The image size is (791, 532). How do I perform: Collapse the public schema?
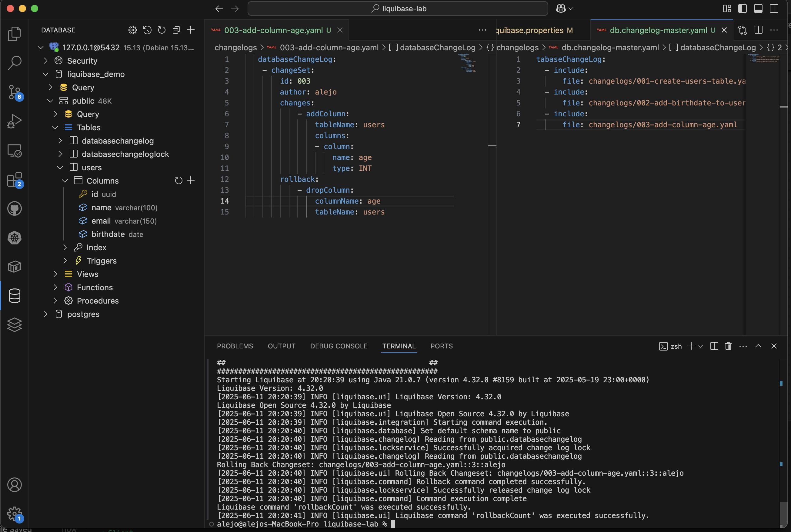[50, 101]
